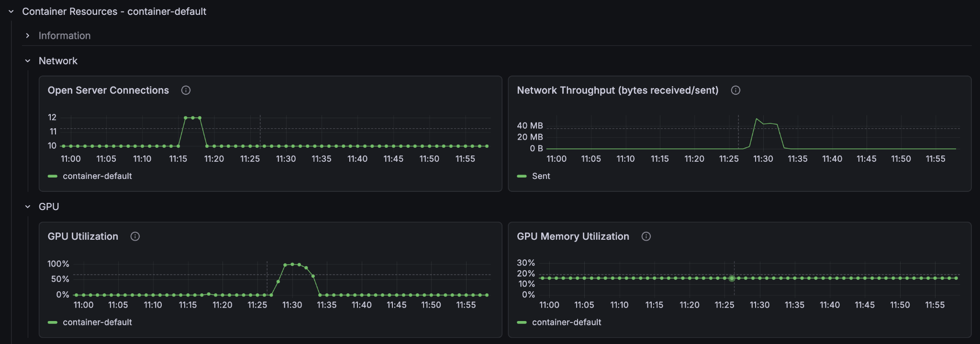Click color swatch in GPU Utilization legend
Viewport: 980px width, 344px height.
pos(53,322)
